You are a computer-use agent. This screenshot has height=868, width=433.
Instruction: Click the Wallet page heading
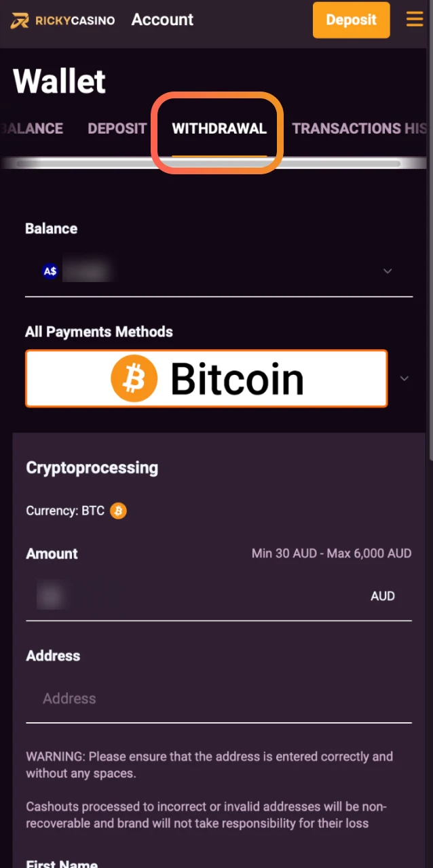click(x=60, y=82)
